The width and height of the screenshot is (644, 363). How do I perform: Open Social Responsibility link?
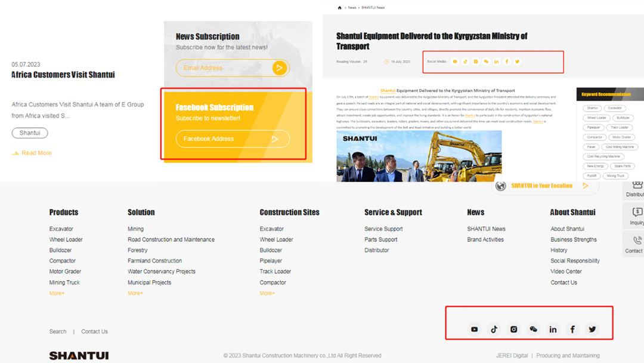tap(575, 261)
